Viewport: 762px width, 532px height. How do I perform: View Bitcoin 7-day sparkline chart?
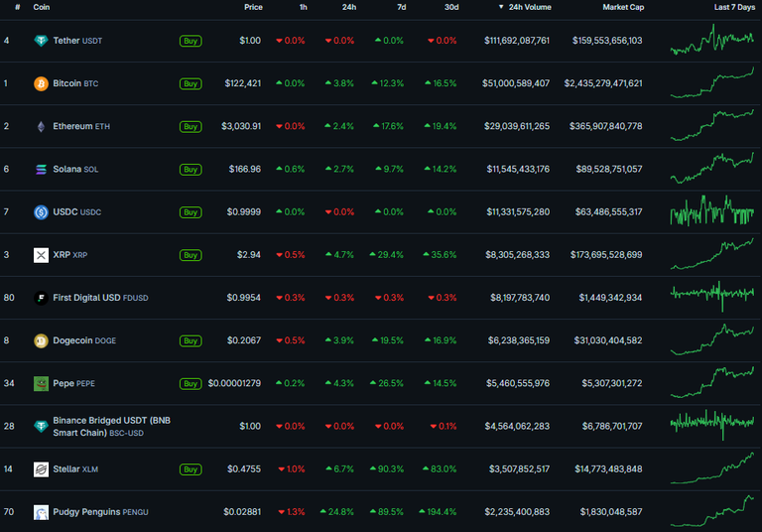coord(712,82)
